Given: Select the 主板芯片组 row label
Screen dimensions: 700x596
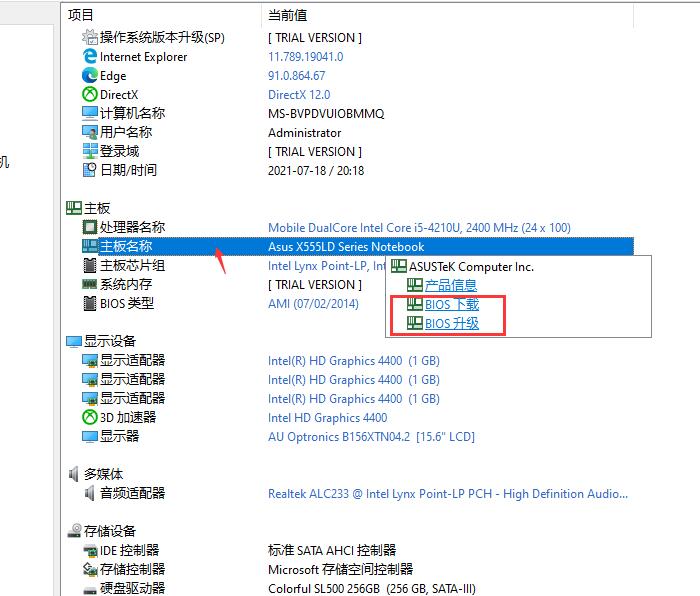Looking at the screenshot, I should coord(133,265).
